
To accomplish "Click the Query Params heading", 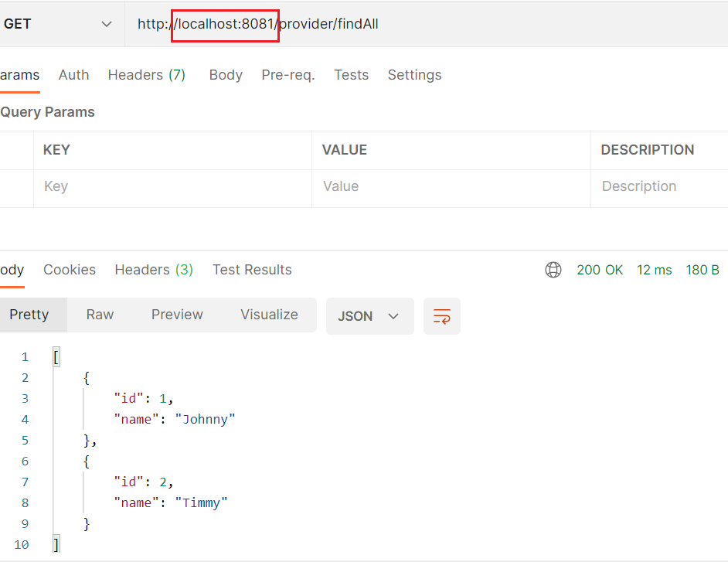I will [47, 112].
